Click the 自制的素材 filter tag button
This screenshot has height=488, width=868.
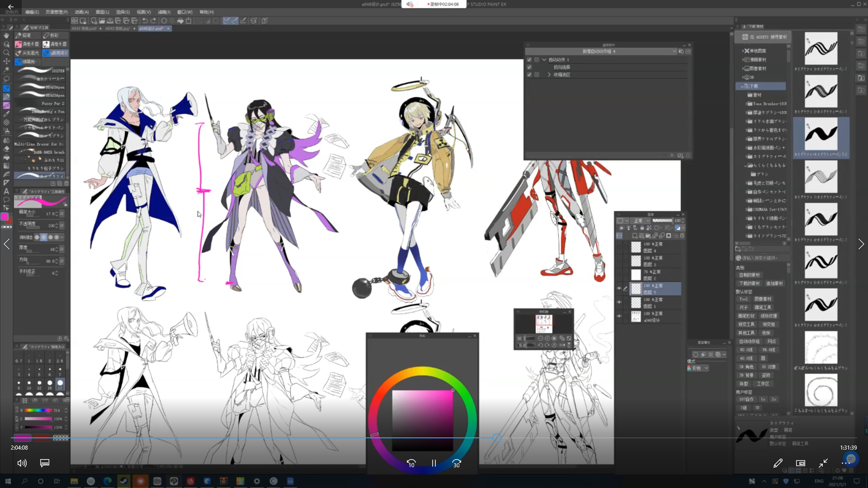point(750,275)
